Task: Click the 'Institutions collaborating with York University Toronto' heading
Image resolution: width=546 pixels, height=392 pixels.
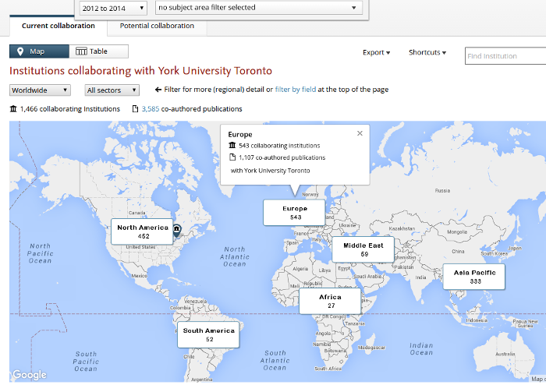Action: tap(140, 71)
